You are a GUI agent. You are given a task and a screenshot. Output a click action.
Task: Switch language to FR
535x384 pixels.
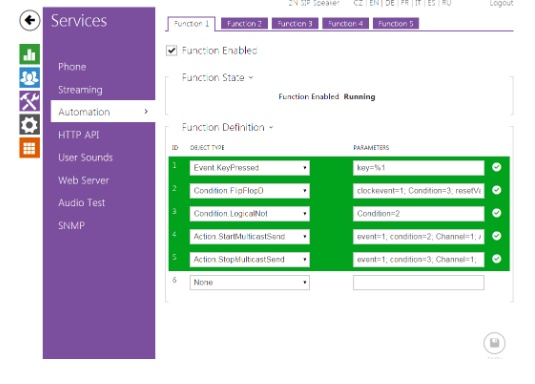point(405,3)
